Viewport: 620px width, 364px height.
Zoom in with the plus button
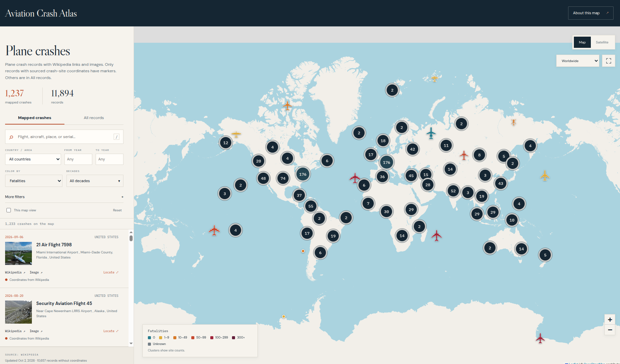pyautogui.click(x=610, y=320)
